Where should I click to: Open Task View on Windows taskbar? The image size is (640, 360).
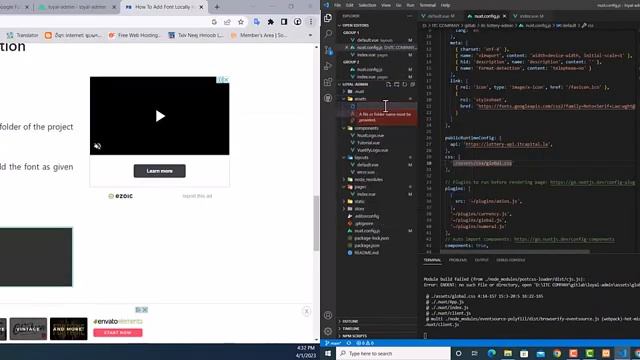474,353
